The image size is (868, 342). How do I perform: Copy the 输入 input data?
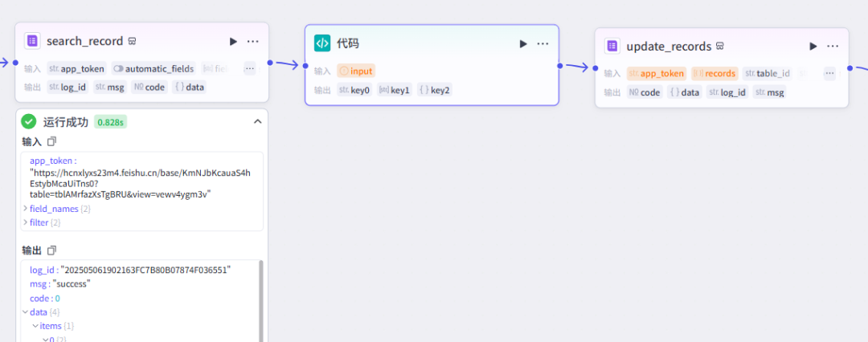[x=51, y=141]
